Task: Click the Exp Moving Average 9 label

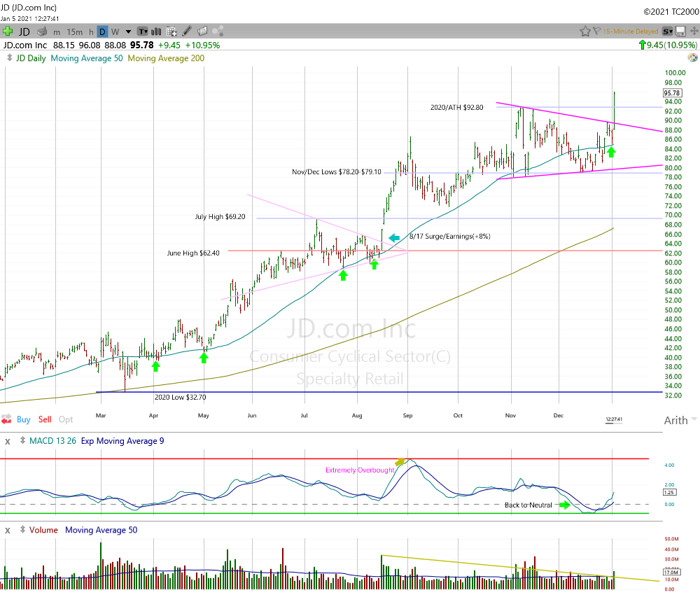Action: (122, 441)
